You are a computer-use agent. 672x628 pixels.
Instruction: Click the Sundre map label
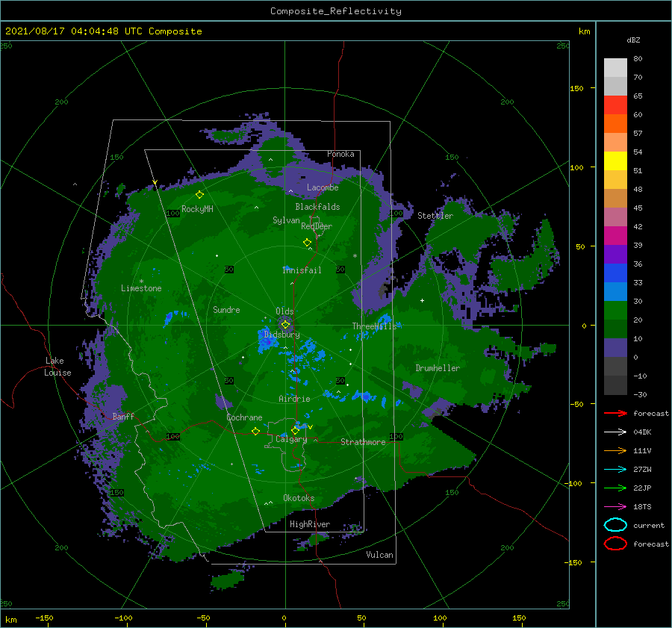[226, 309]
